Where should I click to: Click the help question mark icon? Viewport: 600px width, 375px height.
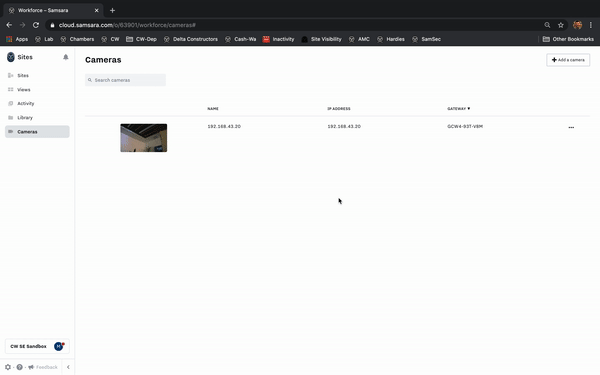click(20, 367)
